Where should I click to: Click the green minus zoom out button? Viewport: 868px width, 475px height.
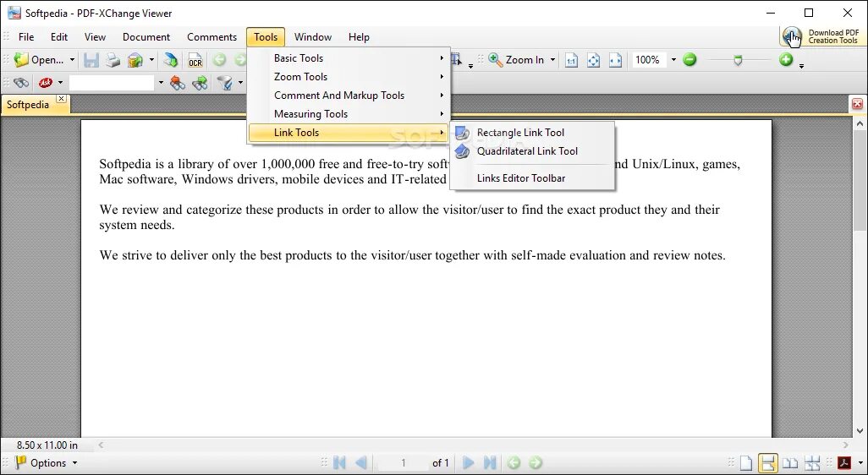pyautogui.click(x=689, y=60)
